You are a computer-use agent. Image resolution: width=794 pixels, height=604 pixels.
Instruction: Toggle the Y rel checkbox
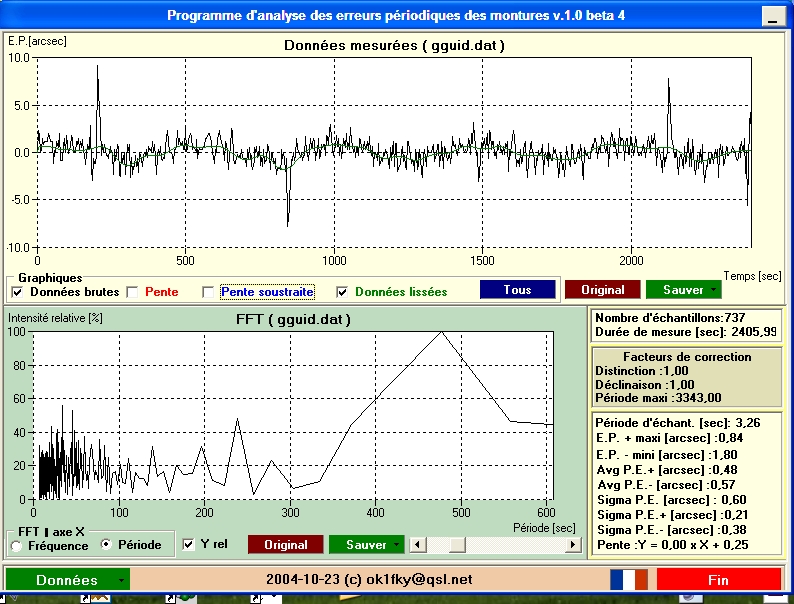tap(188, 545)
